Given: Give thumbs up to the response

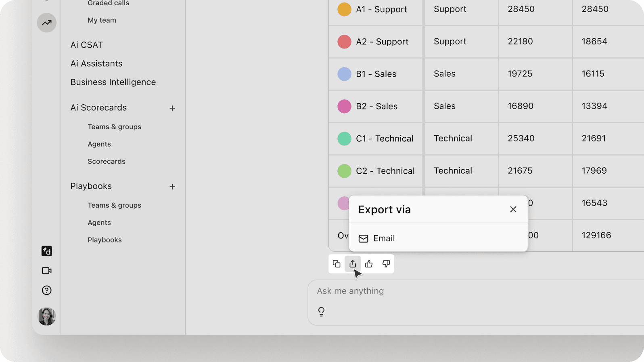Looking at the screenshot, I should click(x=369, y=264).
